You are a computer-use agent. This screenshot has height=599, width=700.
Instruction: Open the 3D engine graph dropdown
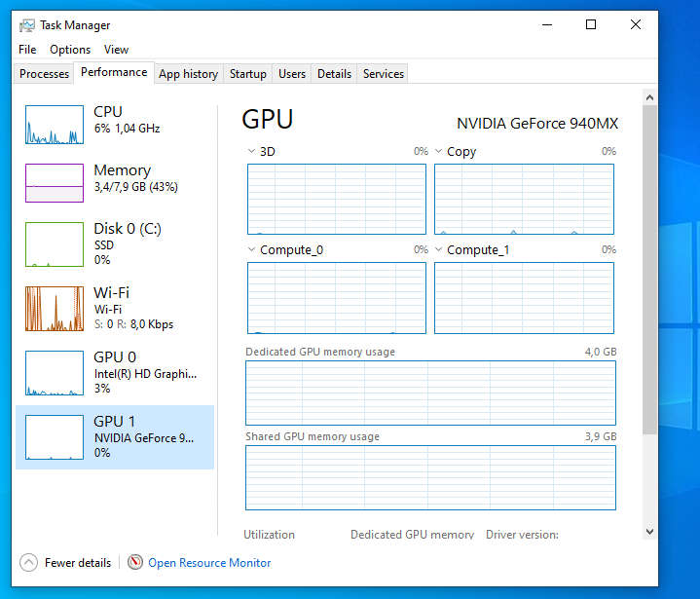(x=252, y=152)
